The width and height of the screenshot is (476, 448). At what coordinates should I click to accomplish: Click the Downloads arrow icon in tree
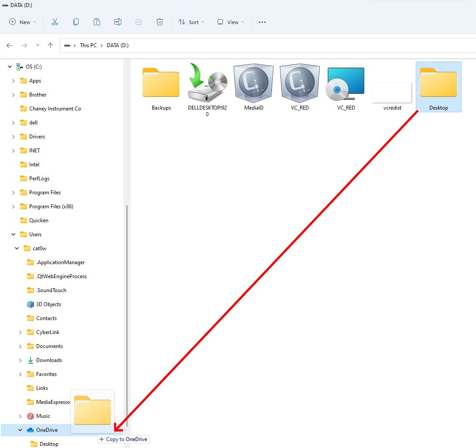coord(31,360)
